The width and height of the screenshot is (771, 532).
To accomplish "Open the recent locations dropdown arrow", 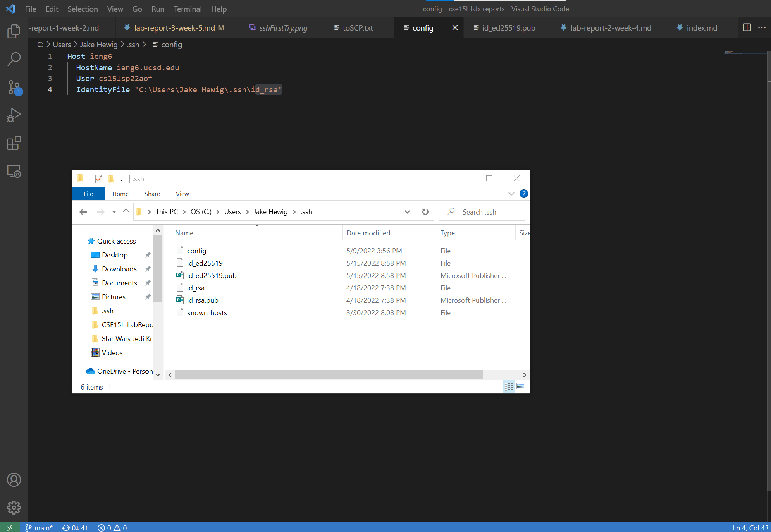I will click(114, 212).
